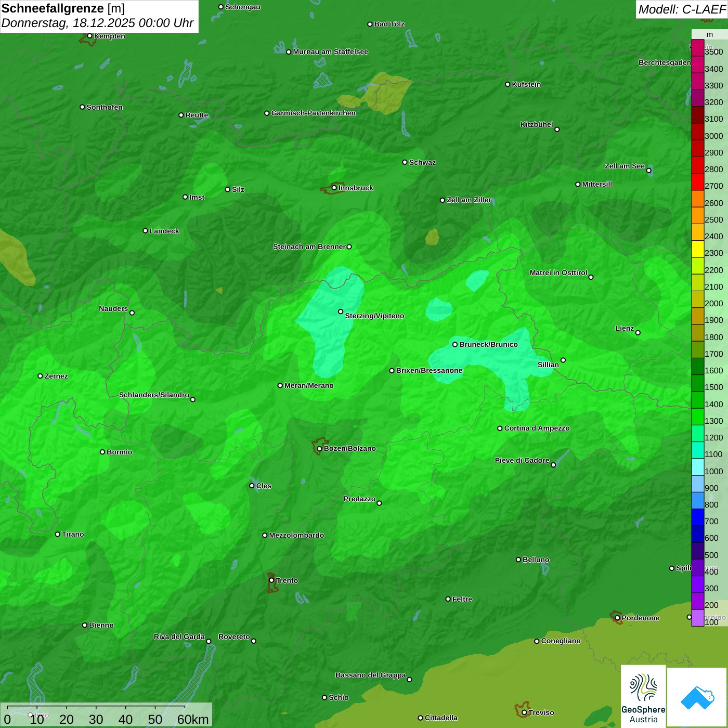728x728 pixels.
Task: Click the 'Sonthofen' label
Action: (105, 107)
